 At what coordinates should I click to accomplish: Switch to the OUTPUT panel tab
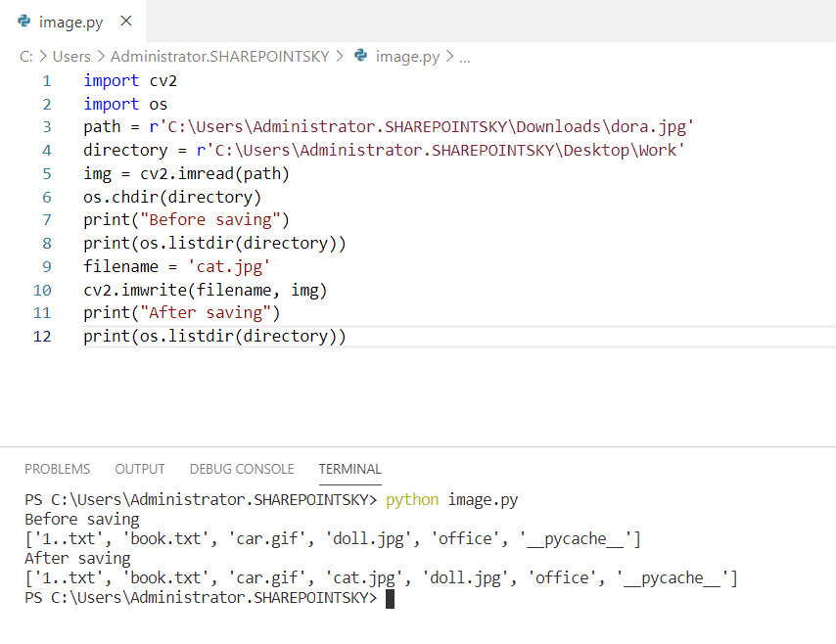140,469
